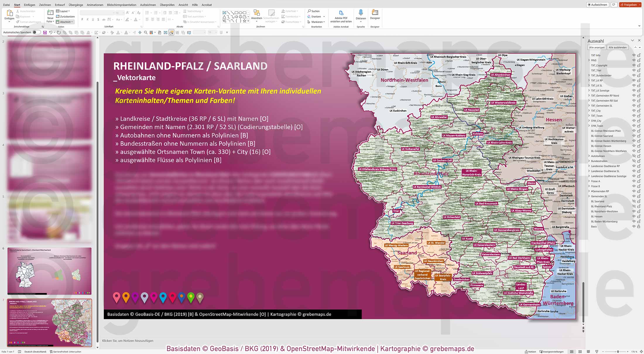Switch to the Einfügen ribbon tab
The height and width of the screenshot is (354, 644).
30,5
